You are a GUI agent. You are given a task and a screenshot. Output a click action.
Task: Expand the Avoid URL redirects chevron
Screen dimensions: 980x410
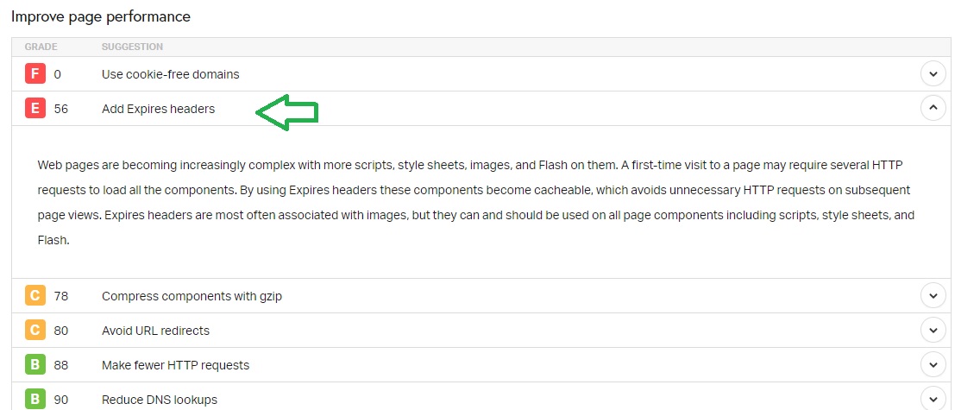[x=933, y=330]
